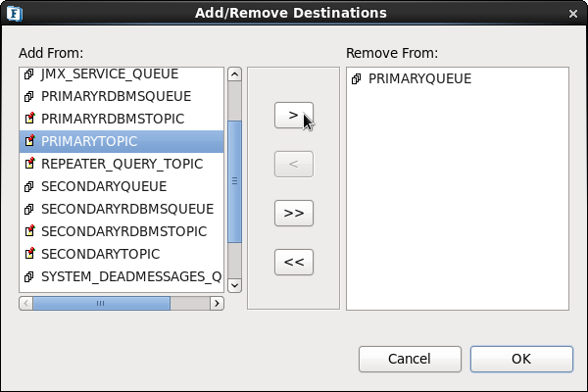This screenshot has width=588, height=392.
Task: Click the topic icon of the selected PRIMARYTOPIC
Action: (x=29, y=141)
